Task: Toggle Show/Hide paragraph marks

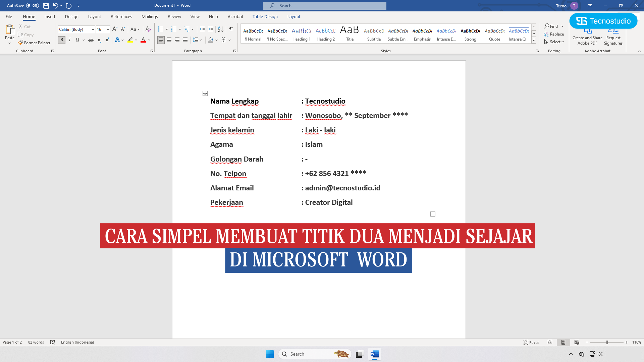Action: click(231, 29)
